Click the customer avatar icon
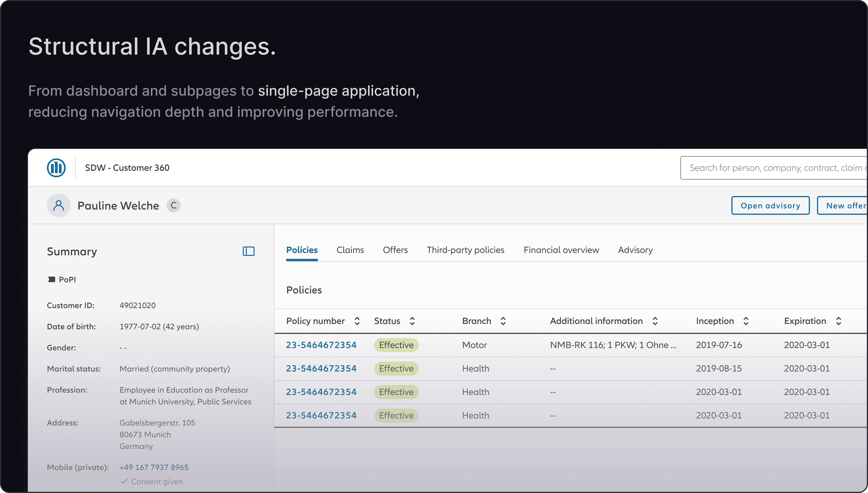This screenshot has height=493, width=868. pos(58,206)
